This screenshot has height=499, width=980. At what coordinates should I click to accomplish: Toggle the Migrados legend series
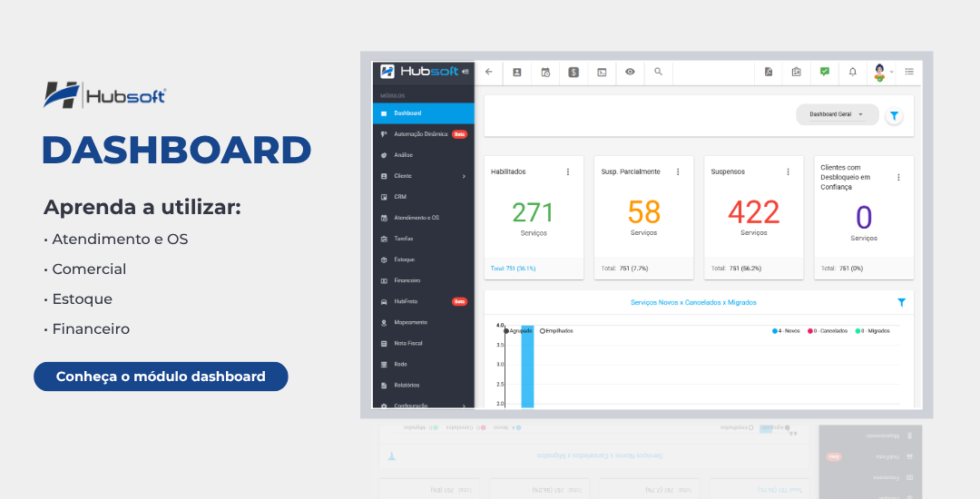[x=872, y=331]
